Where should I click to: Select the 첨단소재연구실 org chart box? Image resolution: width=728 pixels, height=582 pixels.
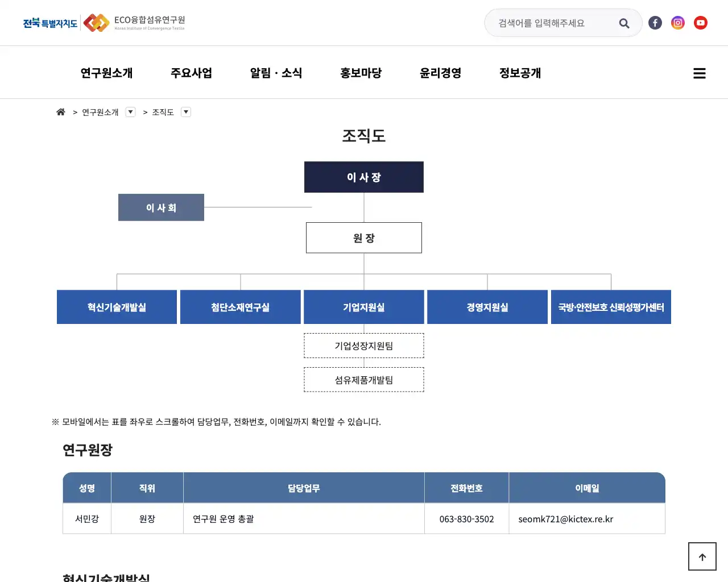pyautogui.click(x=241, y=307)
